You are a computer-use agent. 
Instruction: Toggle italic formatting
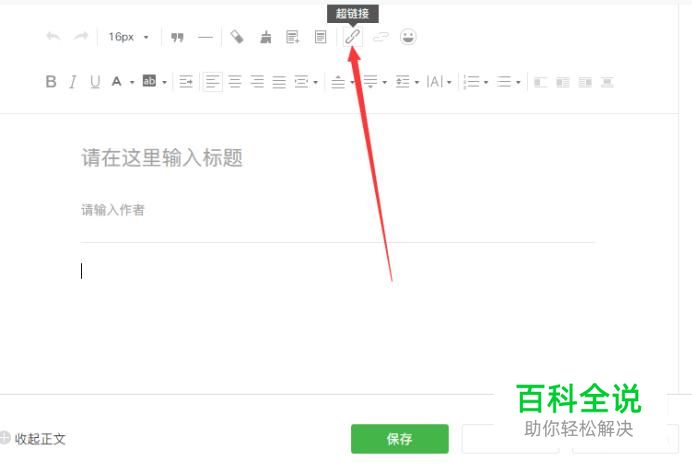pos(73,82)
